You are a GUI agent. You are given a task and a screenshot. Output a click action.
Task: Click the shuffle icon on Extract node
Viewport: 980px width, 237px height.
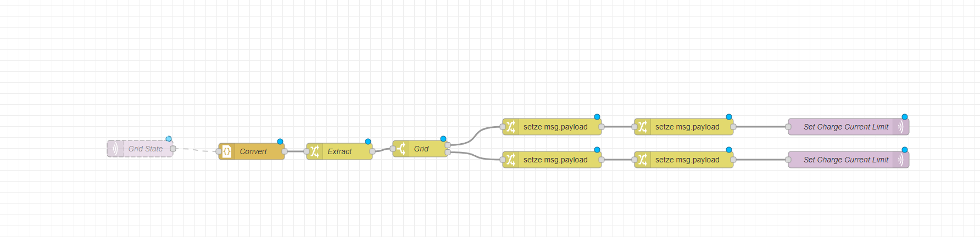(315, 151)
